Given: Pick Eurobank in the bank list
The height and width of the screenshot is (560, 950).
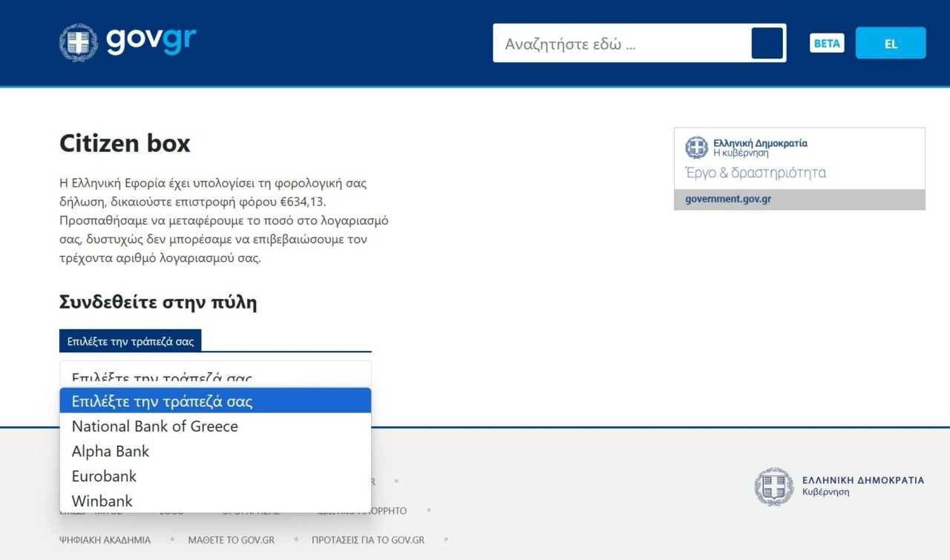Looking at the screenshot, I should click(215, 476).
